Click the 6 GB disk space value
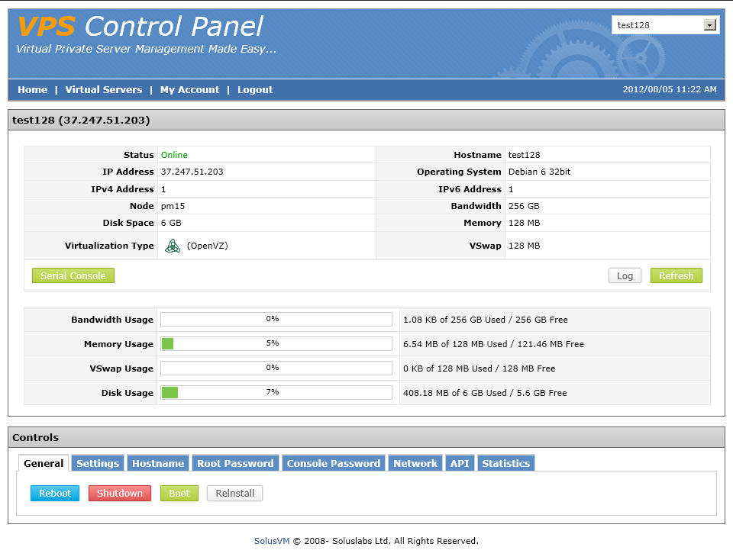Image resolution: width=733 pixels, height=560 pixels. coord(171,223)
